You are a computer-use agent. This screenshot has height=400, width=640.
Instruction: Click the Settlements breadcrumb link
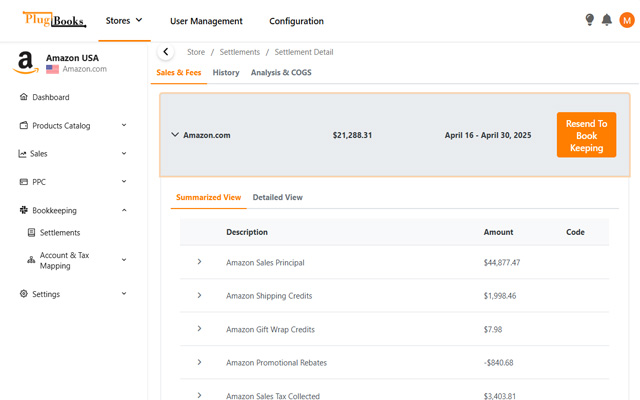pyautogui.click(x=240, y=52)
